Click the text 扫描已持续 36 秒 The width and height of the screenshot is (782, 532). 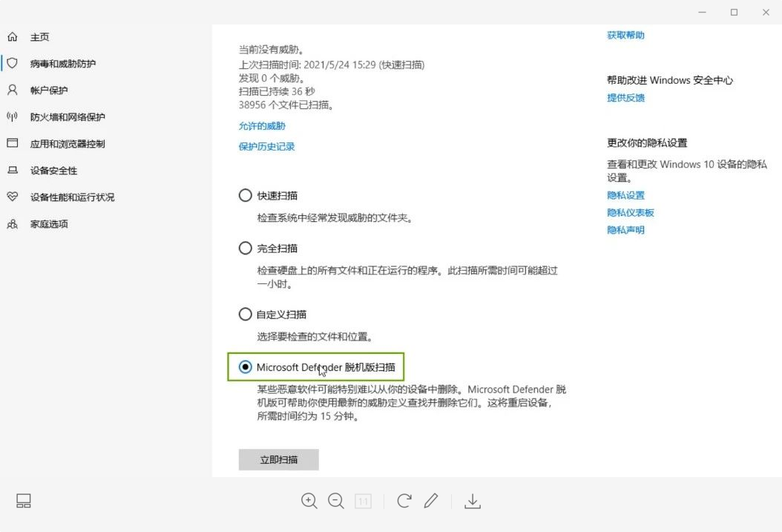(x=277, y=91)
